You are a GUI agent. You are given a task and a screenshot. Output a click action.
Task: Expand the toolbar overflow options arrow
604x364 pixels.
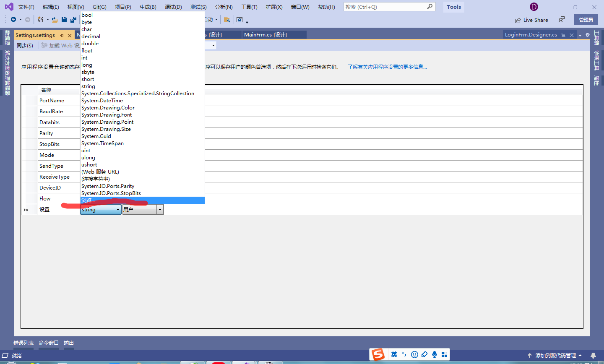[247, 21]
